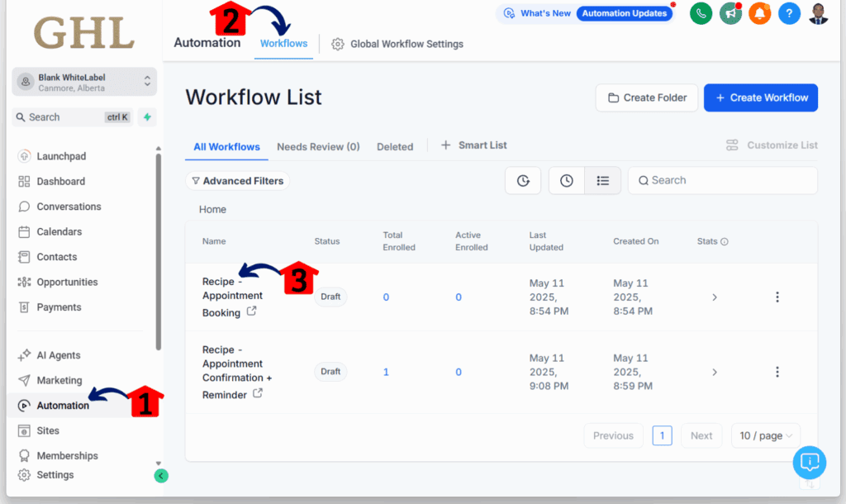Image resolution: width=846 pixels, height=504 pixels.
Task: Open Recipe - Appointment Booking in new tab icon
Action: click(251, 311)
